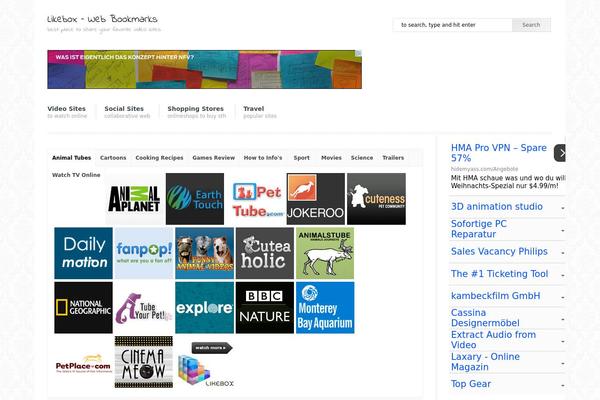Click the Top Gear link

point(471,384)
